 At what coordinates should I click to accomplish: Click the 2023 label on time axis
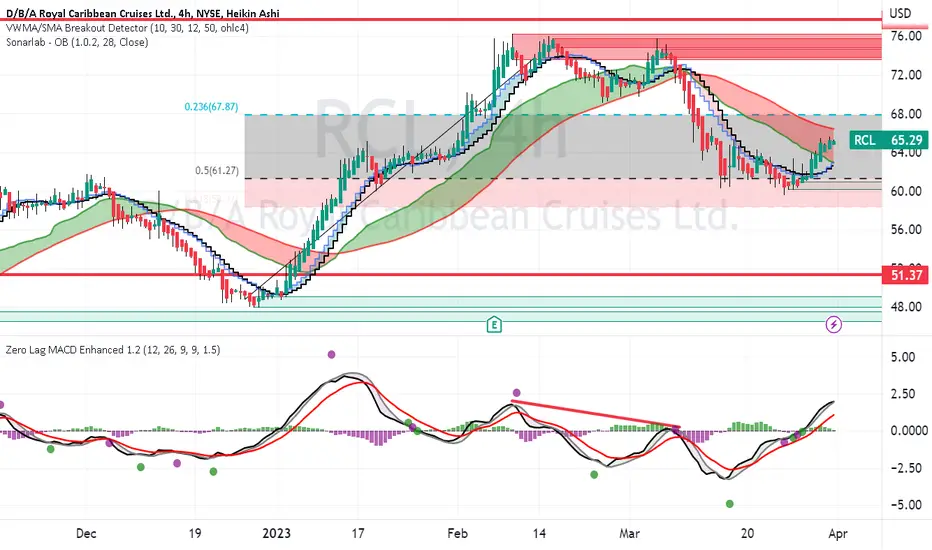277,533
